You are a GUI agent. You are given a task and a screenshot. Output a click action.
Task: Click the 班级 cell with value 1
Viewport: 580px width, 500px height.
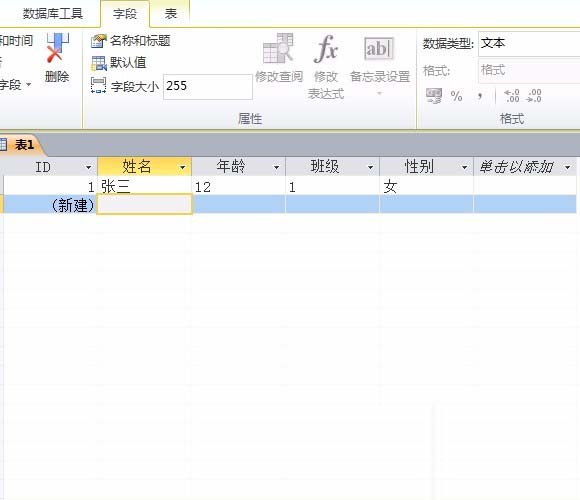click(x=333, y=186)
